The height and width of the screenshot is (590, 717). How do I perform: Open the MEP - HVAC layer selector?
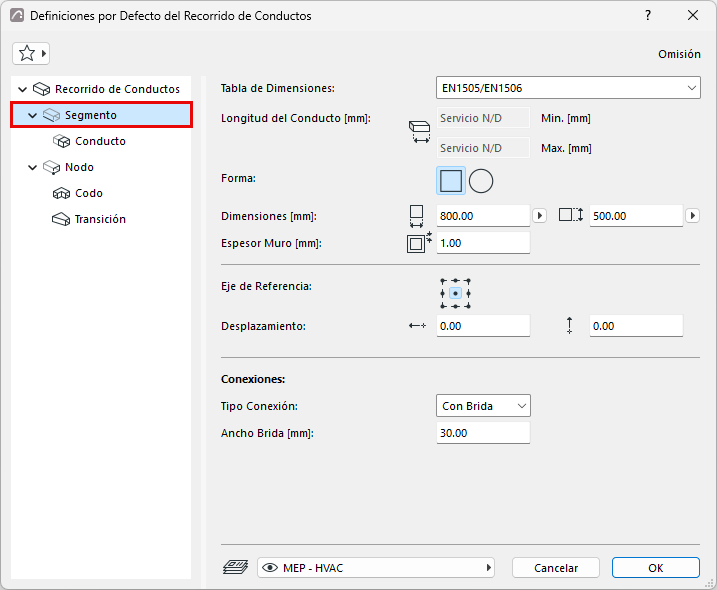376,568
